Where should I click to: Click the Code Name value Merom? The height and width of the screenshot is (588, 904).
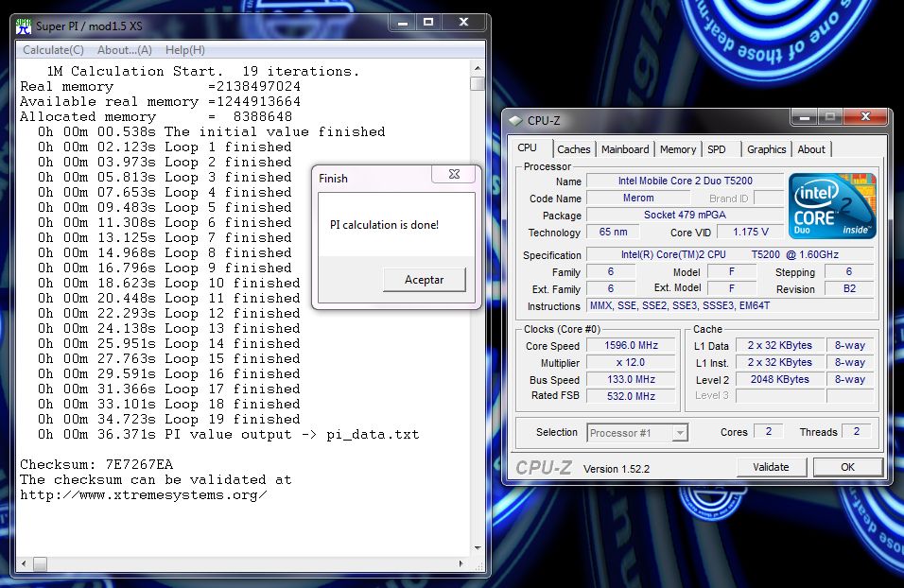coord(638,199)
